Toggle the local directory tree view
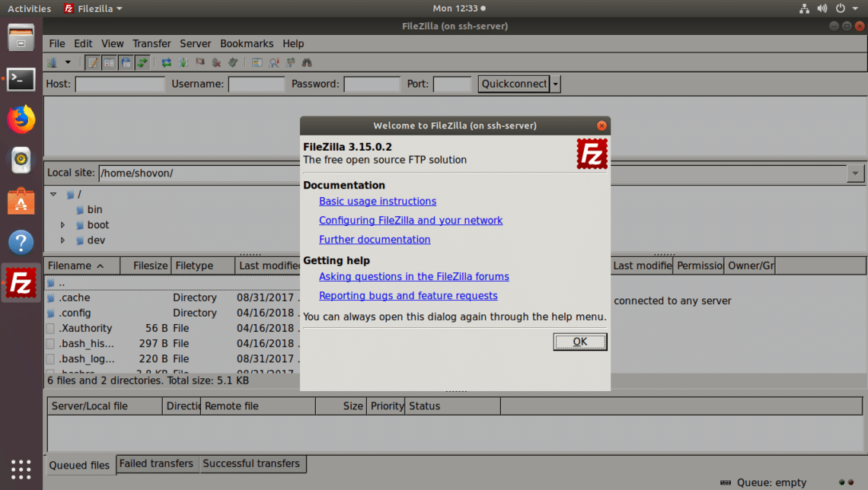This screenshot has width=868, height=490. pyautogui.click(x=109, y=62)
